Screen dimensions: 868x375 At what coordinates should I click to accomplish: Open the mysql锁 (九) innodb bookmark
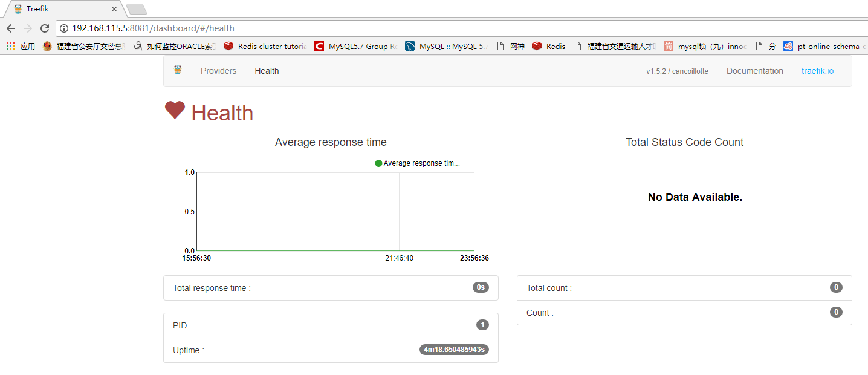tap(705, 46)
